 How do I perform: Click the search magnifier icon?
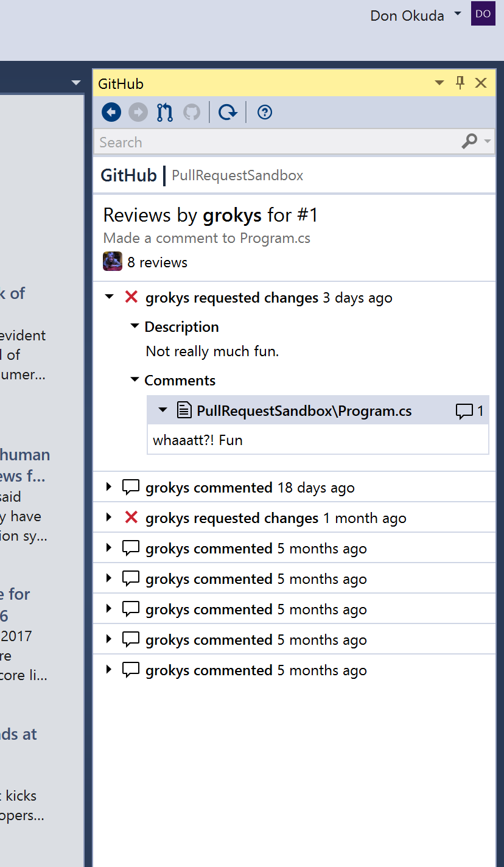click(x=469, y=142)
